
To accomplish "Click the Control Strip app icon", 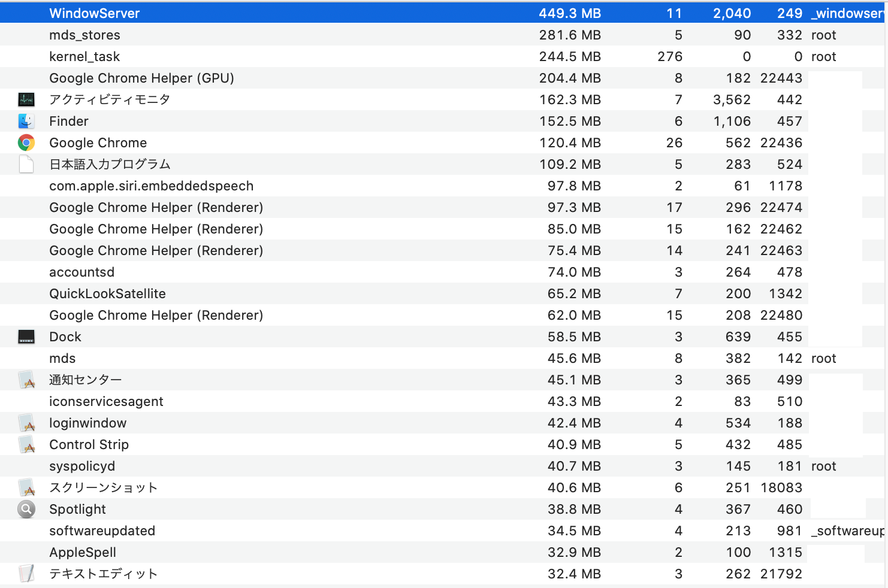I will [26, 444].
